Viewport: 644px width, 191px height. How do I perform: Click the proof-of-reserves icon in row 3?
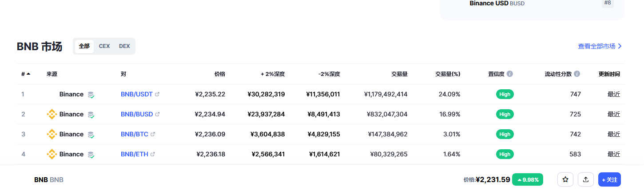91,135
